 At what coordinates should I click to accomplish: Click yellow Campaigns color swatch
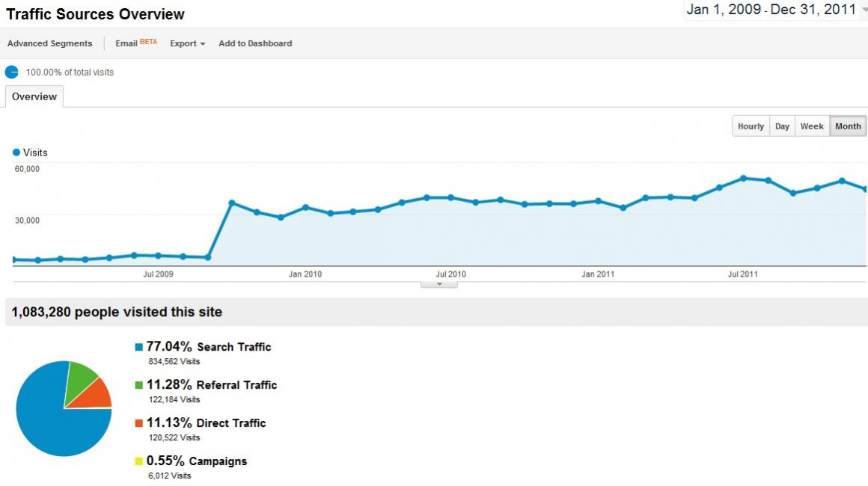click(139, 461)
